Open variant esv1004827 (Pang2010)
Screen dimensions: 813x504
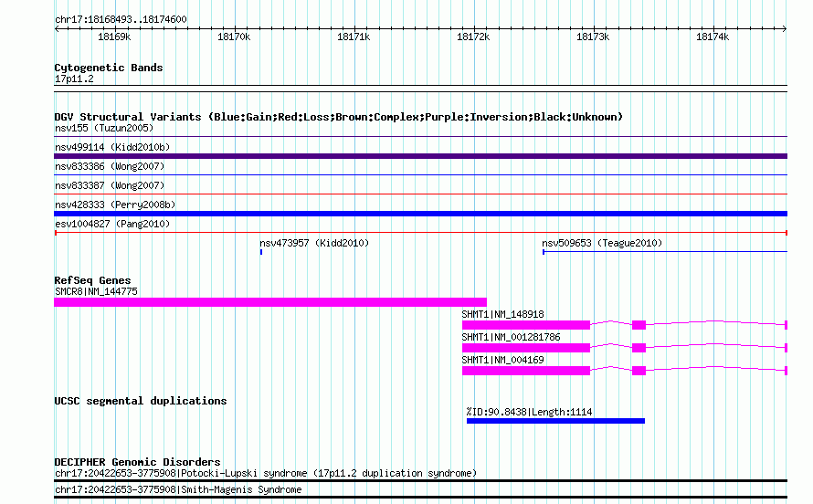112,224
